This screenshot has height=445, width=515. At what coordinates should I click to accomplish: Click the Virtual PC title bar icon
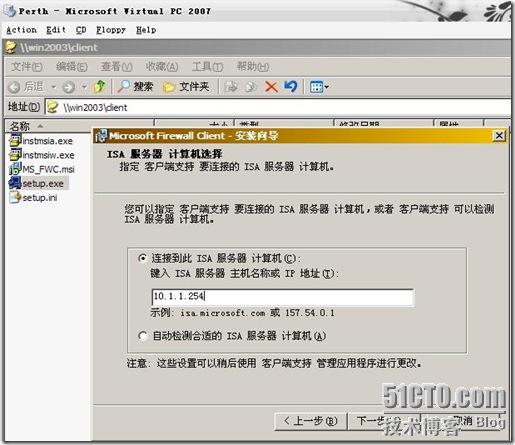10,10
